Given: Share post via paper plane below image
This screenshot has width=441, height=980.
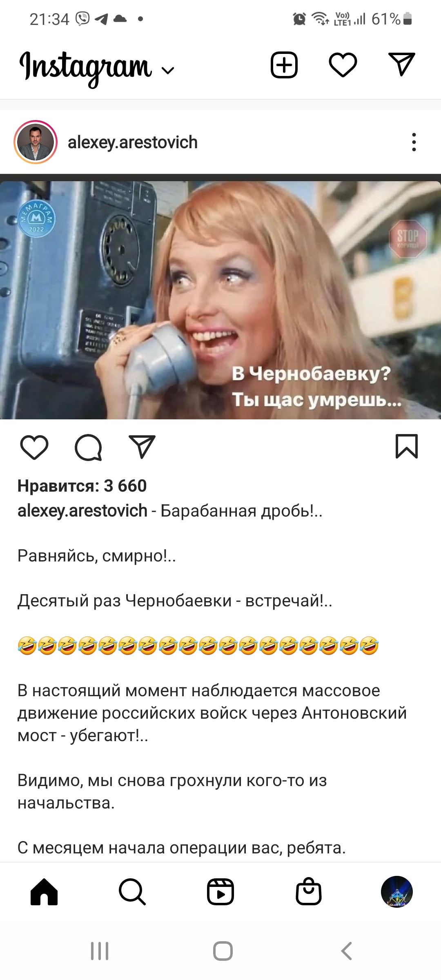Looking at the screenshot, I should coord(142,447).
